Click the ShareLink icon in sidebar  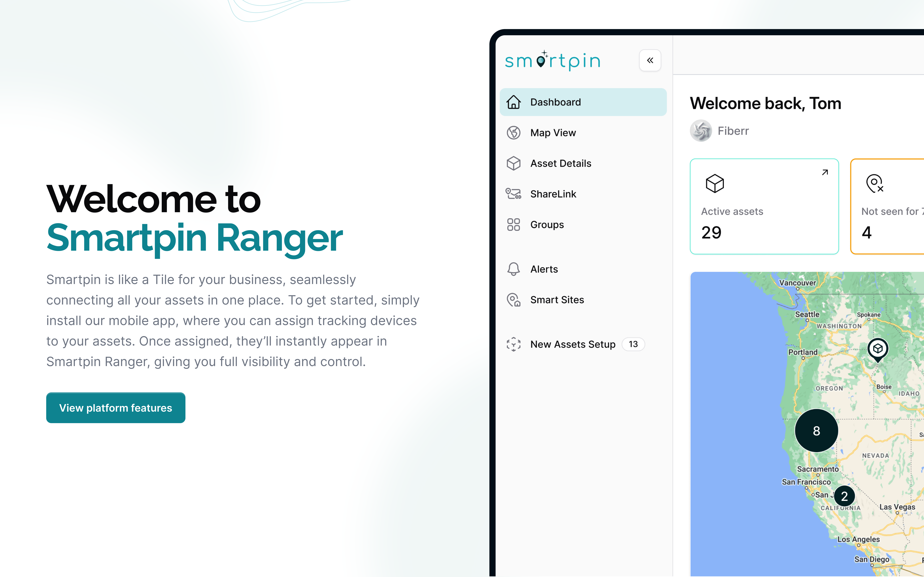(x=513, y=194)
